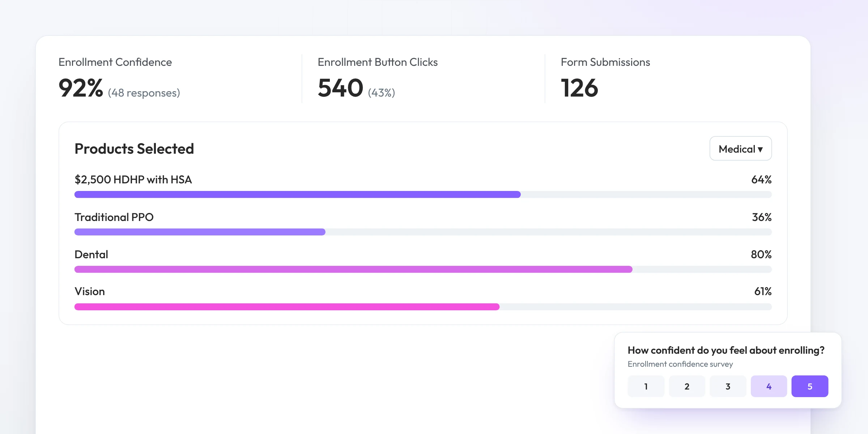Click the Products Selected heading
The image size is (868, 434).
click(x=134, y=149)
